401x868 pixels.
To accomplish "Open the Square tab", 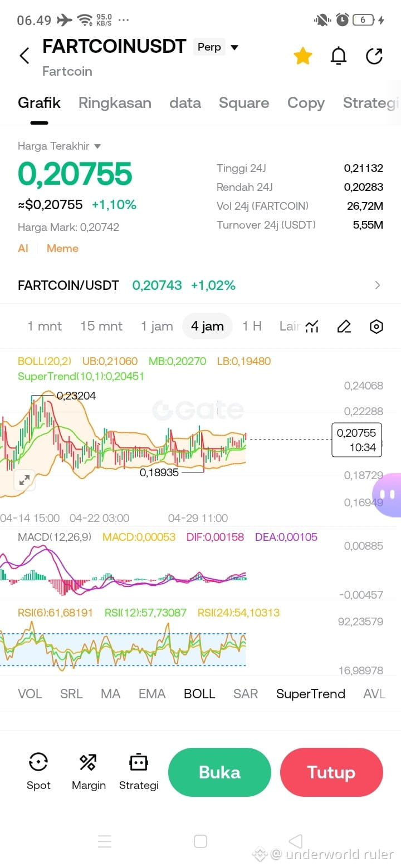I will point(244,103).
